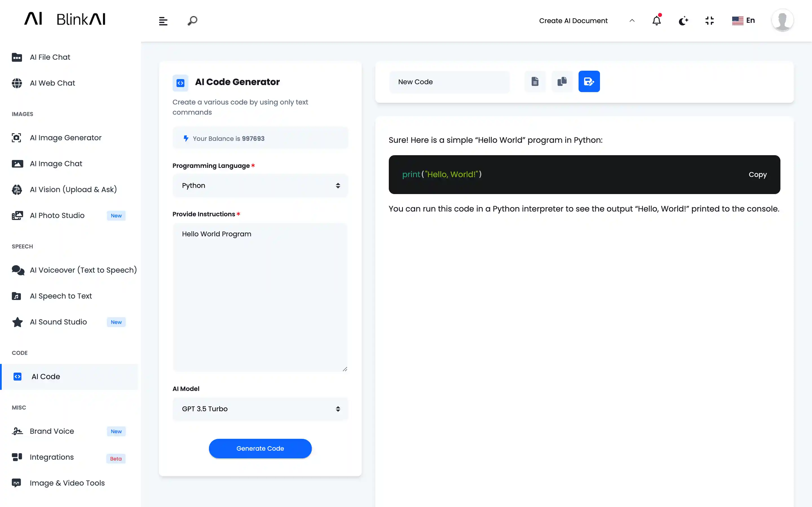Open the AI Model selector showing GPT 3.5 Turbo
812x507 pixels.
tap(260, 409)
